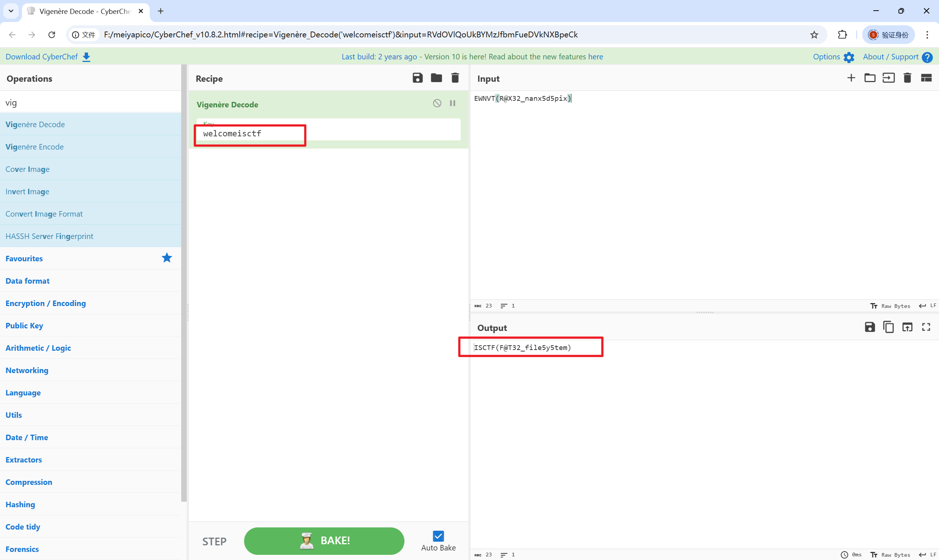Open input Raw Bytes encoding selector

point(890,306)
